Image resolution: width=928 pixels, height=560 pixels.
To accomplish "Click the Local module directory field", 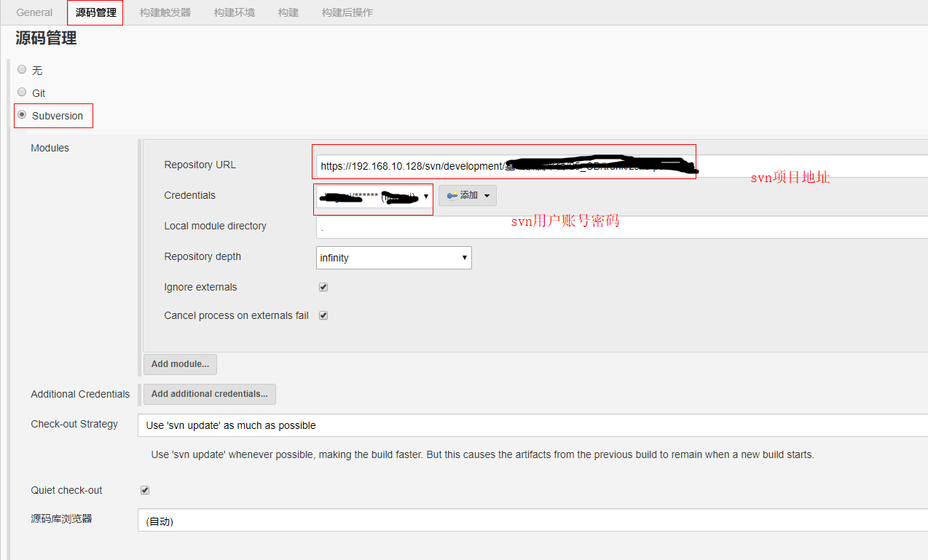I will 622,227.
